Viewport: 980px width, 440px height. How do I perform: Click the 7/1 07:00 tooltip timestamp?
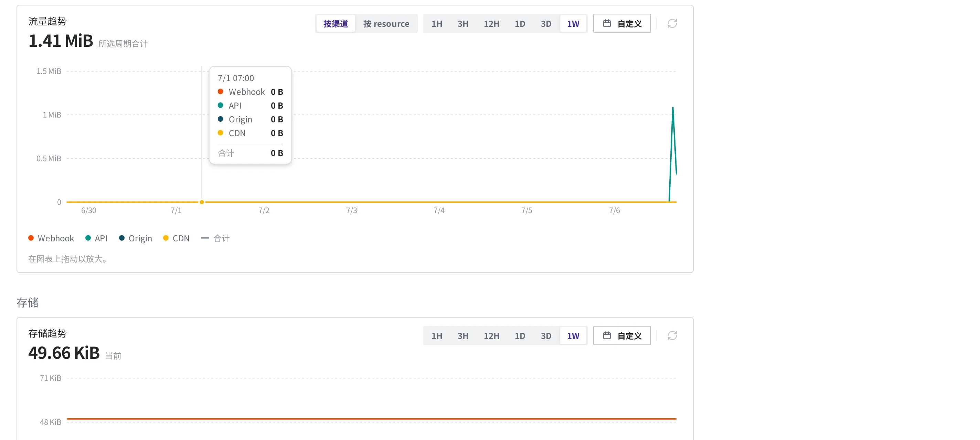[x=235, y=78]
